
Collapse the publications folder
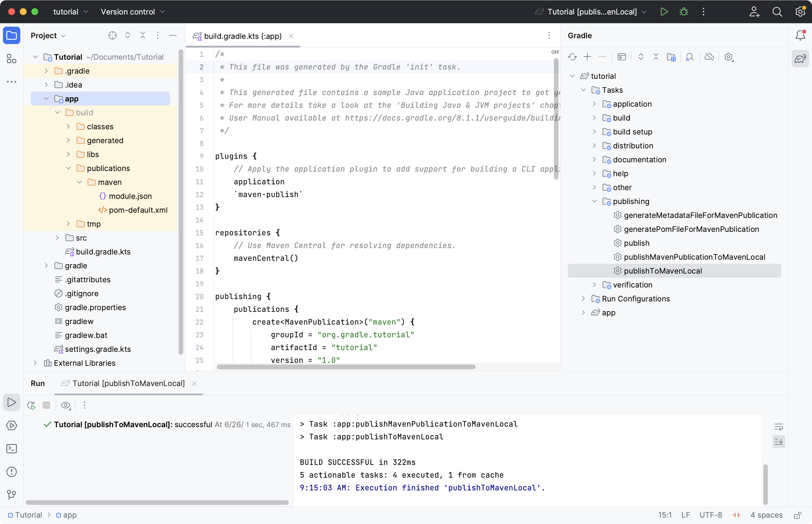pyautogui.click(x=68, y=168)
